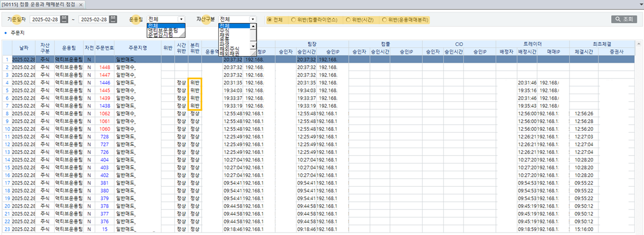Image resolution: width=644 pixels, height=235 pixels.
Task: Click the 시간위반 column header
Action: 182,48
